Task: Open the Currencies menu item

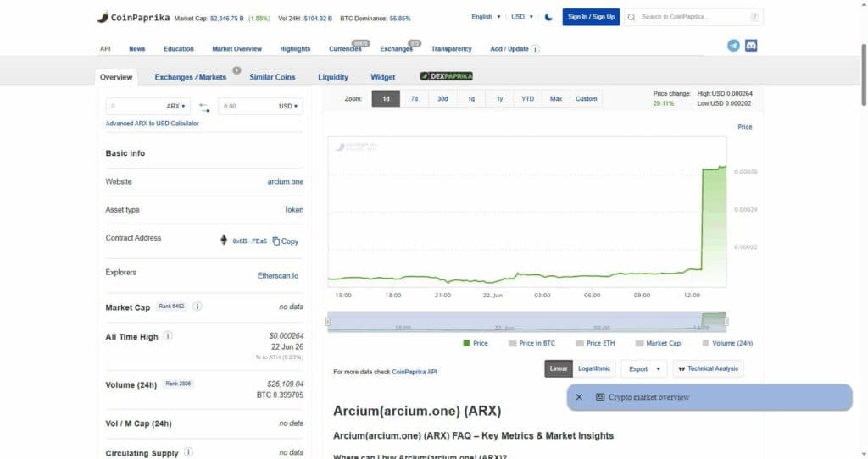Action: click(346, 48)
